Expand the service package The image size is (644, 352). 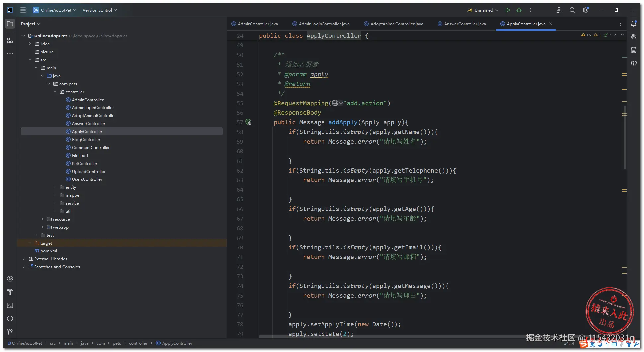tap(55, 203)
